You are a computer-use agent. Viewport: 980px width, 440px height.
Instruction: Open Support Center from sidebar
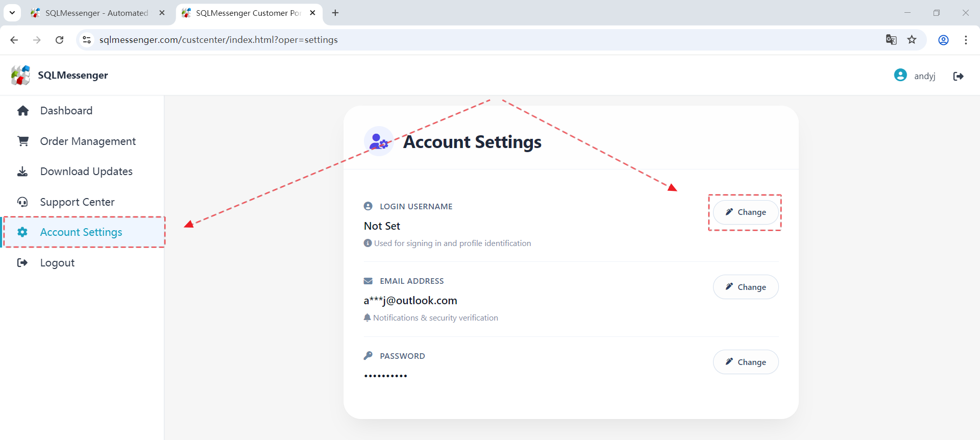77,202
